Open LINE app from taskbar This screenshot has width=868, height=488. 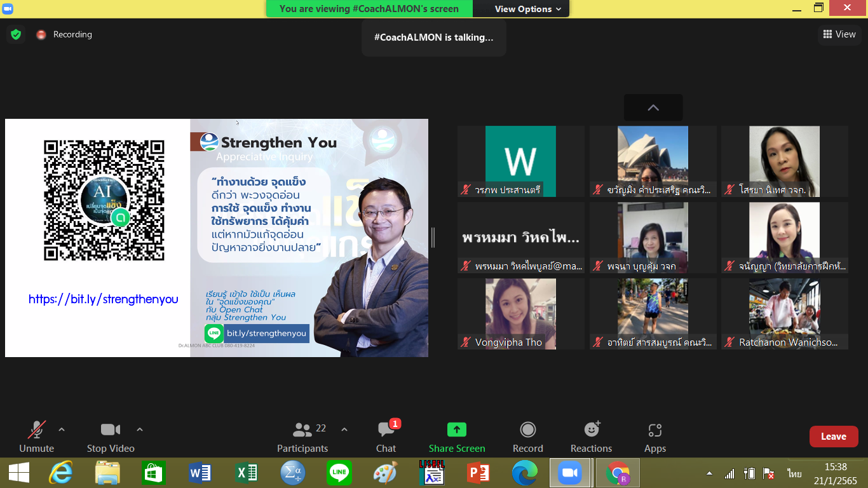pos(339,473)
